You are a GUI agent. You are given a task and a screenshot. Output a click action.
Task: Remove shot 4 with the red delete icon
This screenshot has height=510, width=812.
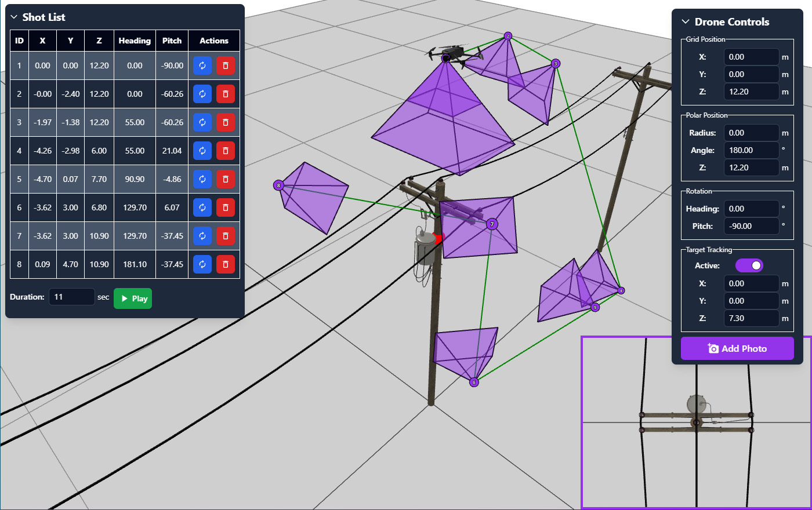click(225, 150)
